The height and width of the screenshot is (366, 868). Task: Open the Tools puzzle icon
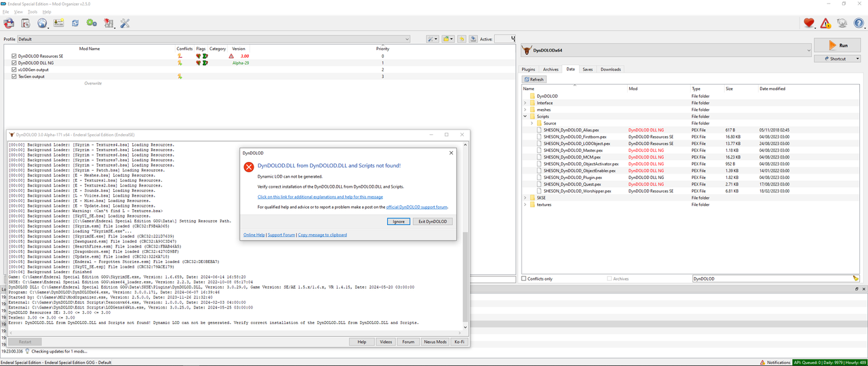pos(108,23)
